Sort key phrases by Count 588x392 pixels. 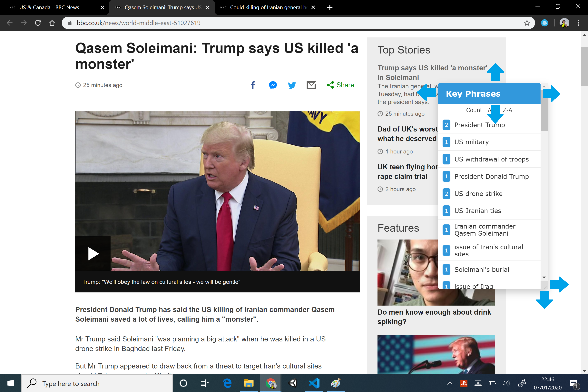pos(474,110)
